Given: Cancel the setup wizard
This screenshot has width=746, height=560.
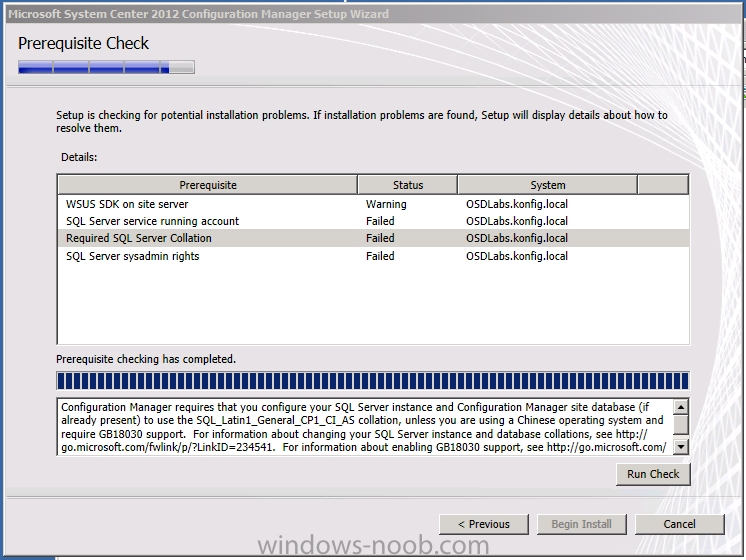Looking at the screenshot, I should (679, 524).
